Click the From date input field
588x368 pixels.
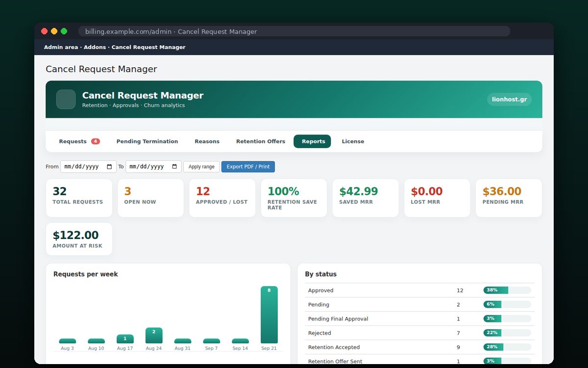pyautogui.click(x=88, y=167)
